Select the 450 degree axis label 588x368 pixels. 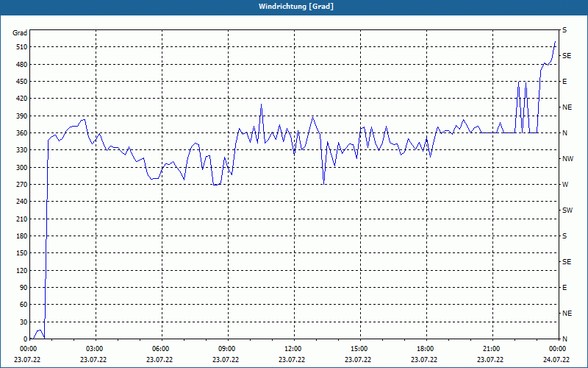21,82
